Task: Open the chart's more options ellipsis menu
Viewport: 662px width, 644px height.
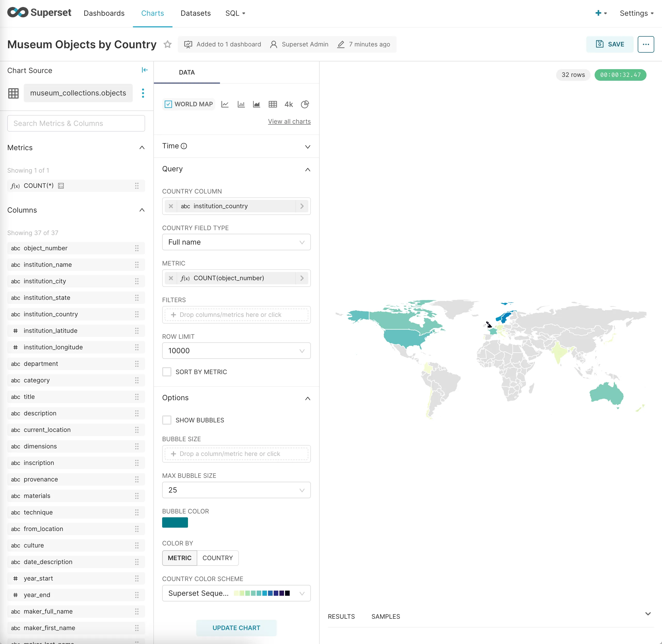Action: (646, 44)
